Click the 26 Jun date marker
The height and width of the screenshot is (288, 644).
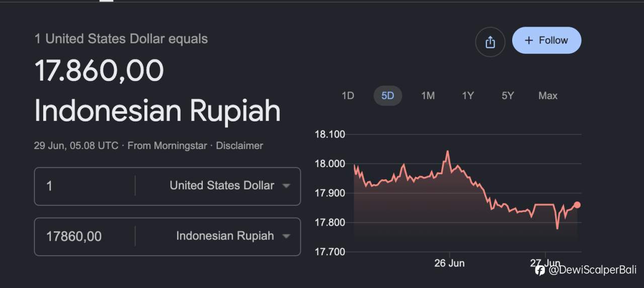point(449,263)
